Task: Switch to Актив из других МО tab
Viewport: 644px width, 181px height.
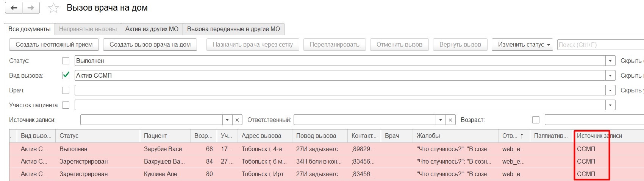Action: tap(152, 29)
